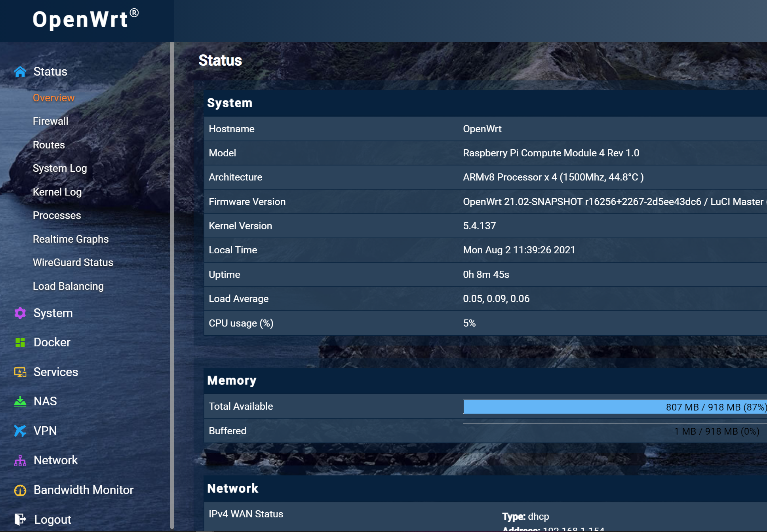This screenshot has width=767, height=532.
Task: Open the Docker menu
Action: [x=52, y=342]
